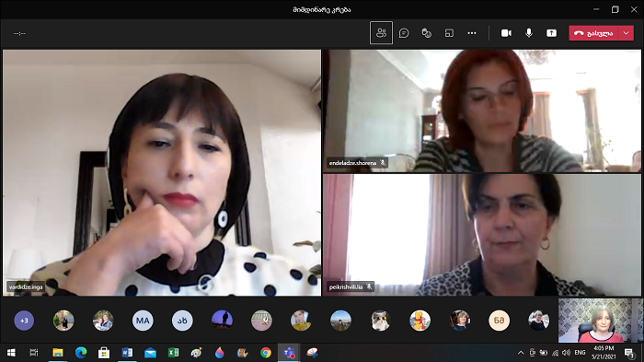Switch to Microsoft Teams taskbar icon
The width and height of the screenshot is (644, 362).
click(x=289, y=353)
